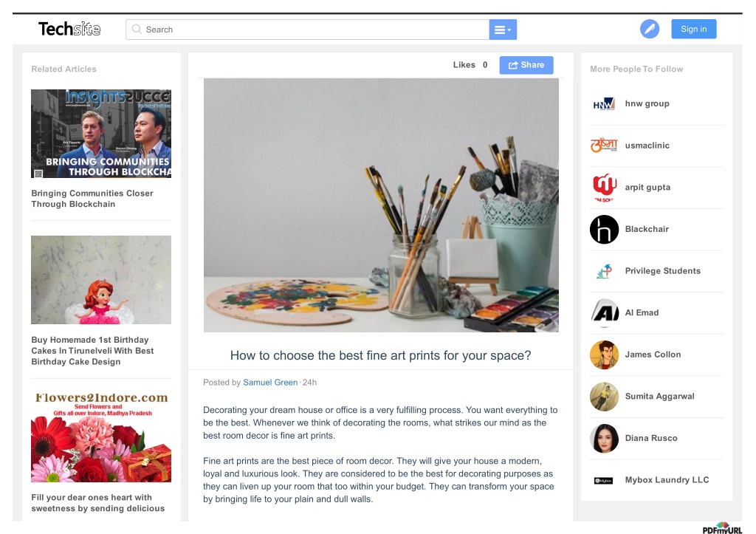Share this article using Share button
The width and height of the screenshot is (756, 534).
tap(526, 65)
